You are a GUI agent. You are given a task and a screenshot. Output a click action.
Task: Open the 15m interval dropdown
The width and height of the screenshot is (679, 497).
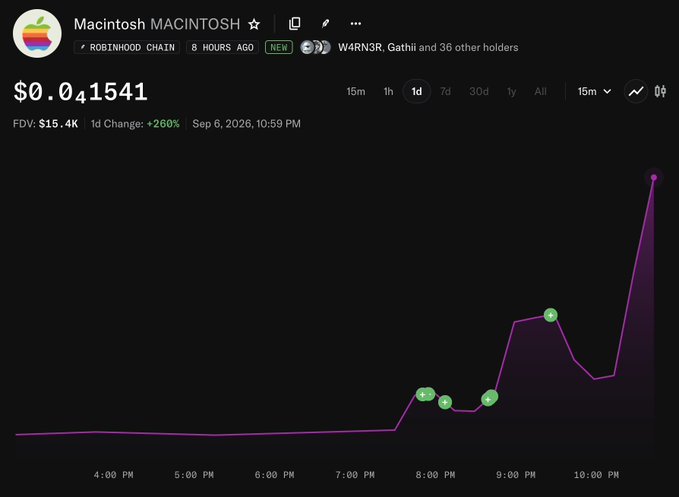[x=594, y=91]
